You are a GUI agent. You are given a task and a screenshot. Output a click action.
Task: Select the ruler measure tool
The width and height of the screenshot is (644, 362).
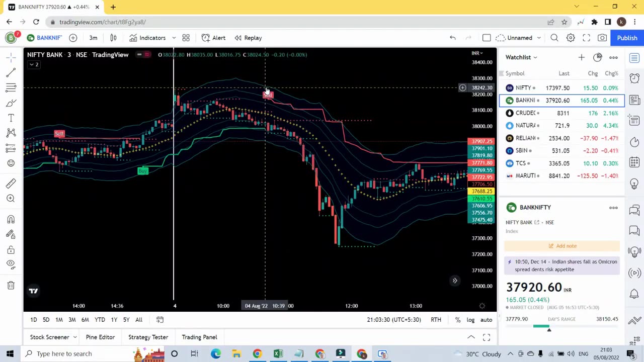[x=11, y=184]
